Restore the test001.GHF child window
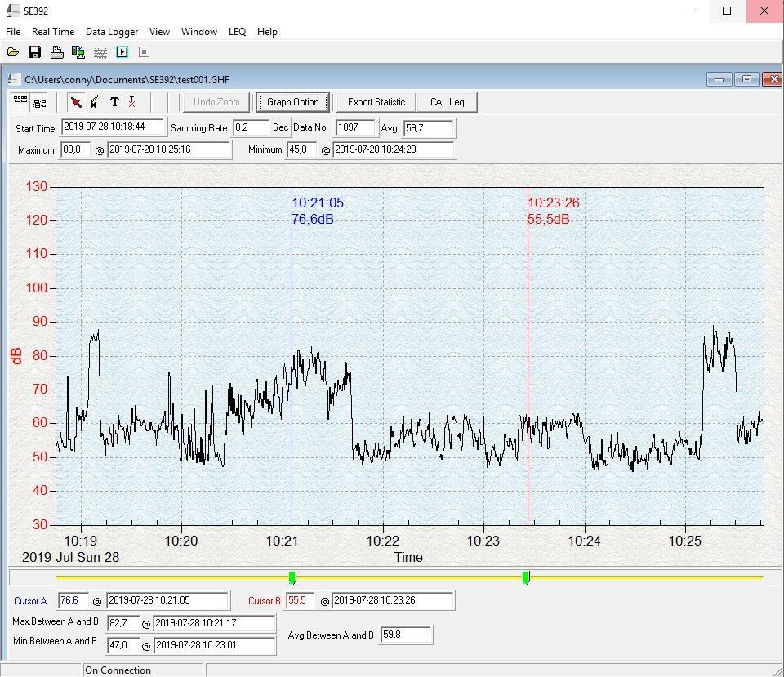This screenshot has height=677, width=784. [746, 79]
